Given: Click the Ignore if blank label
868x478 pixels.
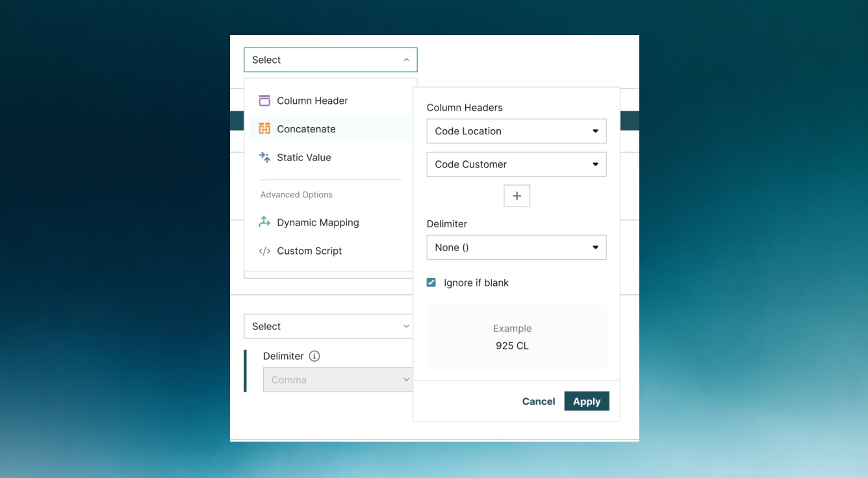Looking at the screenshot, I should [476, 283].
